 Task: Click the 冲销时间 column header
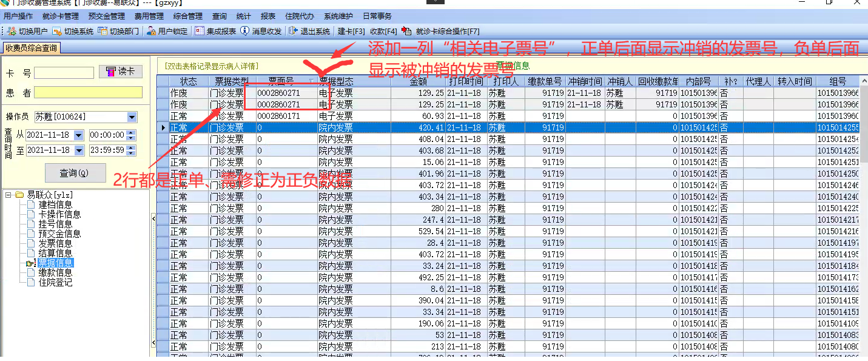pos(585,81)
